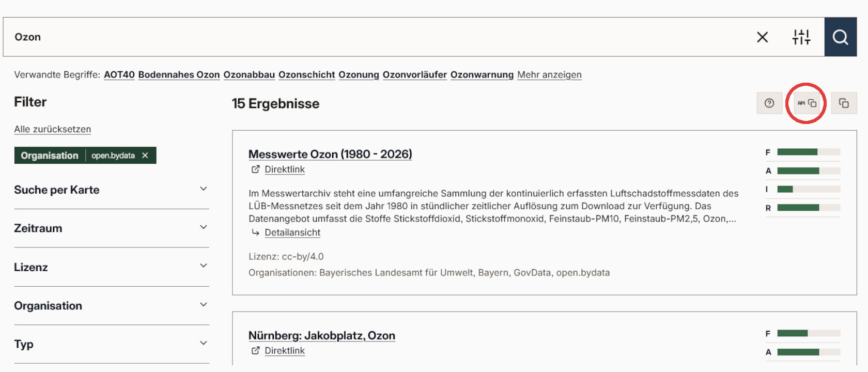Click the plain copy button right of API

(x=844, y=103)
